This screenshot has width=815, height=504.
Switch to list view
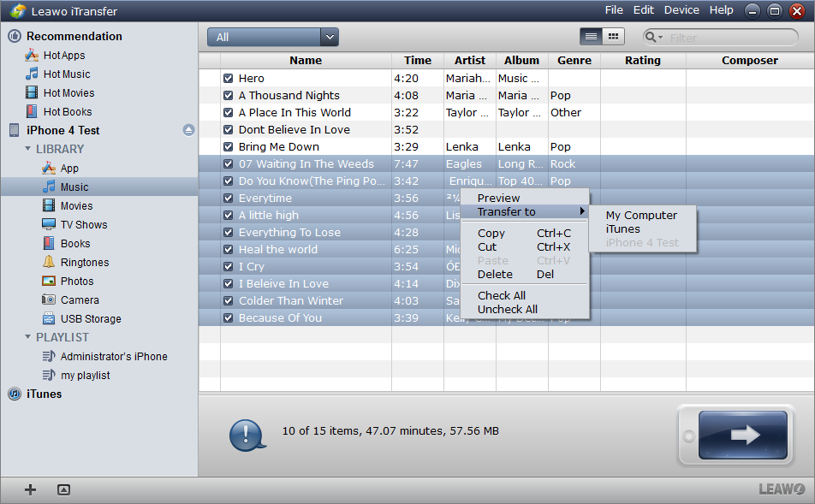[591, 37]
